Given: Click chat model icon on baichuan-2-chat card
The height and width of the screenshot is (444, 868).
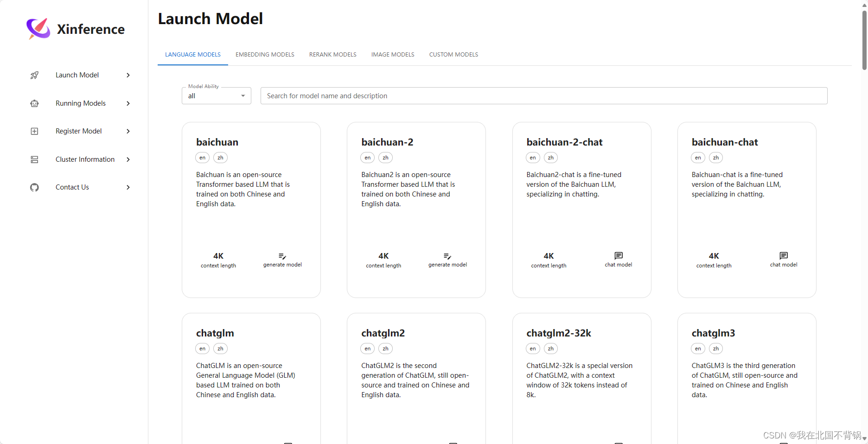Looking at the screenshot, I should point(619,256).
